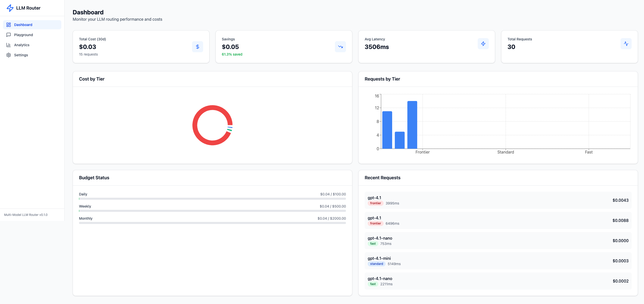Click the Multi-Model LLM Router v0.1.0 footer
This screenshot has height=304, width=644.
point(26,215)
